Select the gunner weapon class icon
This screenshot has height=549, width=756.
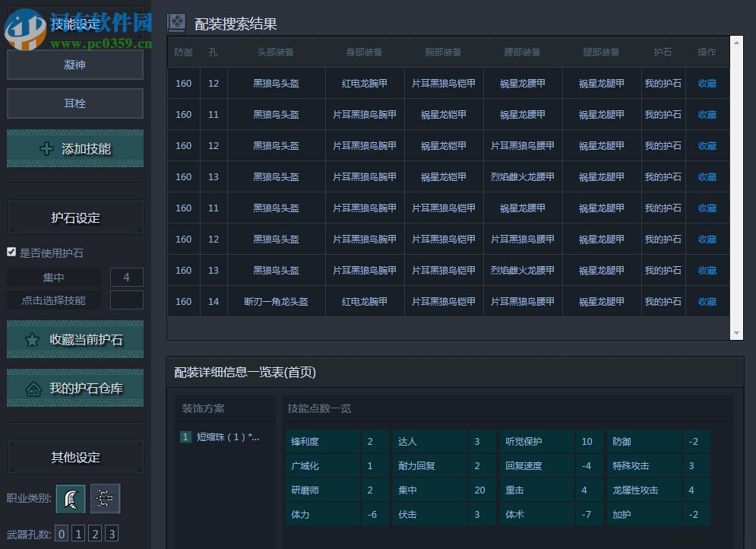[105, 498]
